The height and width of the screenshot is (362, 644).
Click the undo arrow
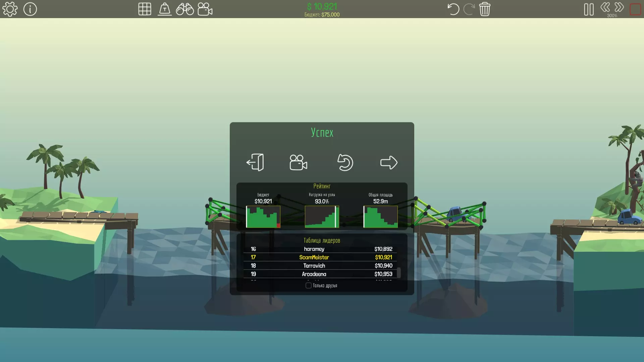point(453,9)
